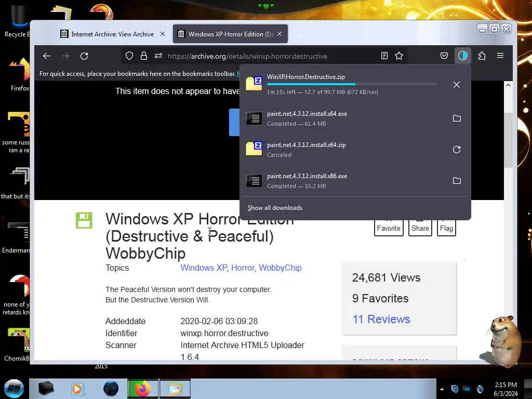Click the forward navigation arrow
Viewport: 532px width, 399px height.
point(65,56)
